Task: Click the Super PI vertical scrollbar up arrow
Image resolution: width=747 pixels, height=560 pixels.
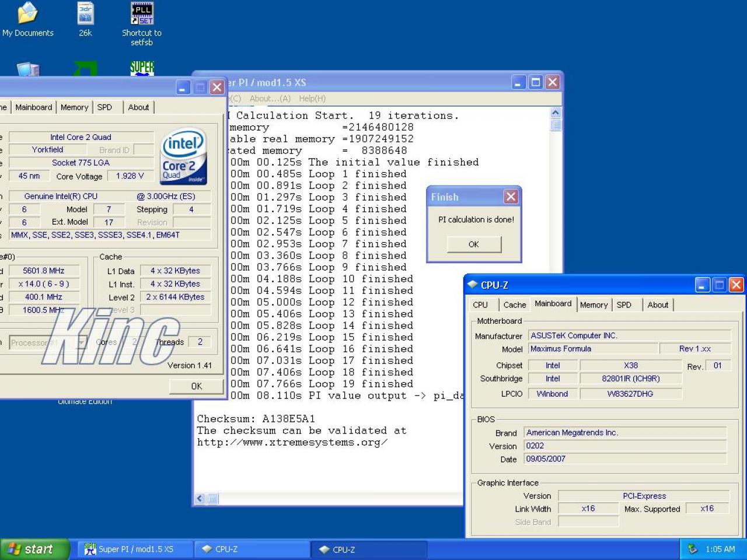Action: pos(556,113)
